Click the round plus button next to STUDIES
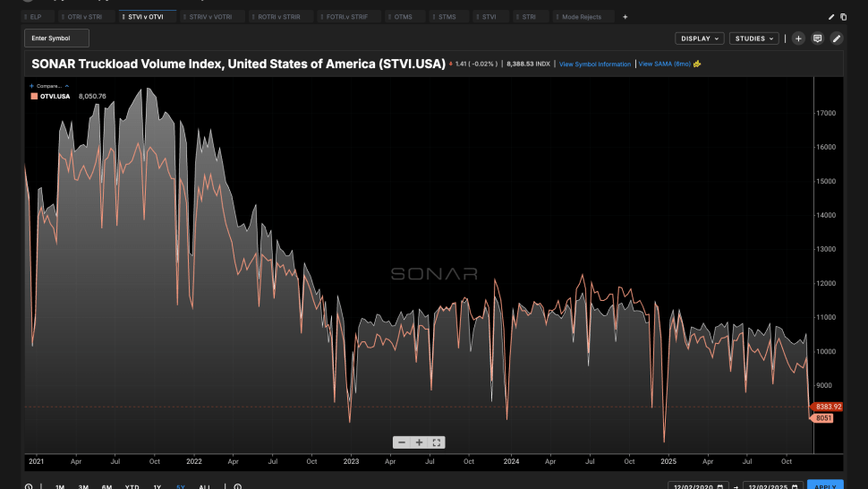 798,39
